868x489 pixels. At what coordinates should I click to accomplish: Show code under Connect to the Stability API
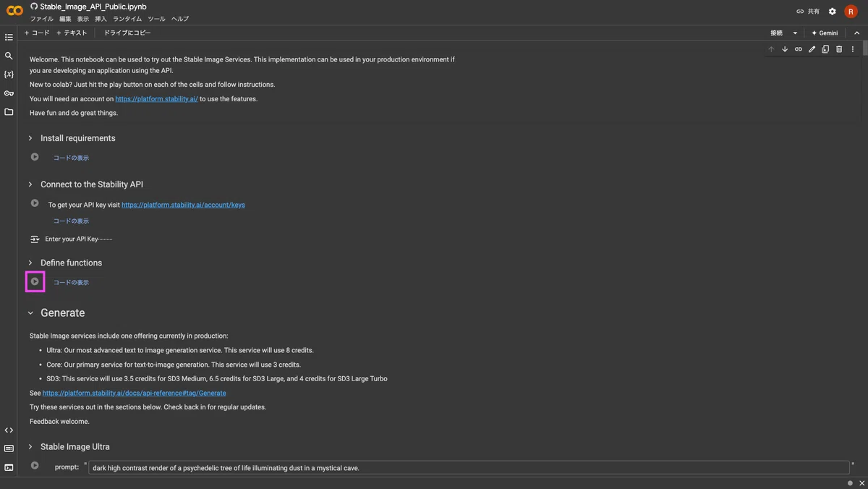coord(71,221)
